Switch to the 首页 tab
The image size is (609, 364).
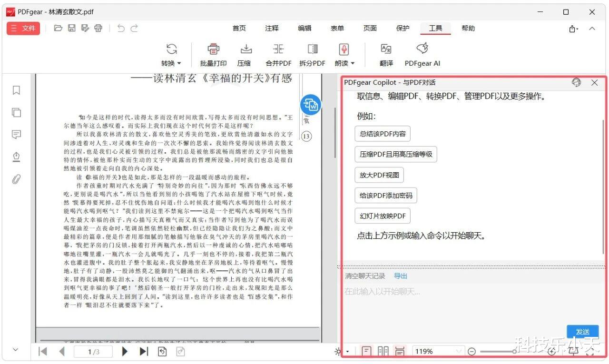pyautogui.click(x=239, y=28)
